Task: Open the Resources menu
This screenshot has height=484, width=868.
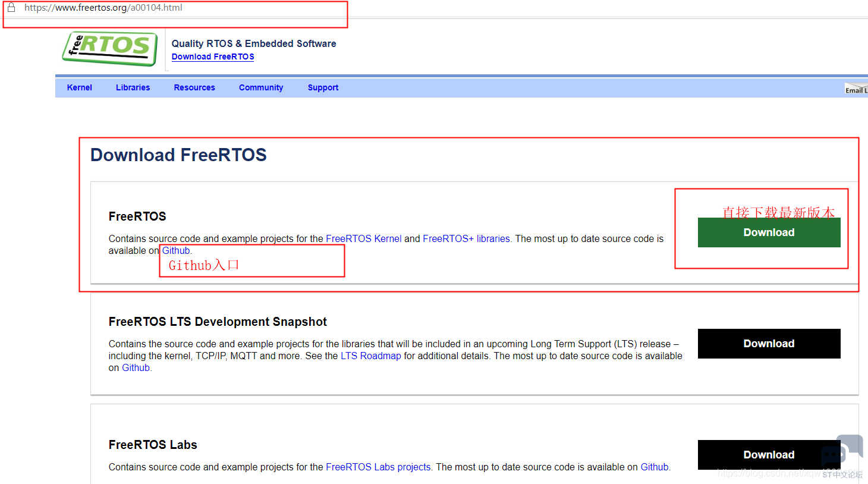Action: [194, 87]
